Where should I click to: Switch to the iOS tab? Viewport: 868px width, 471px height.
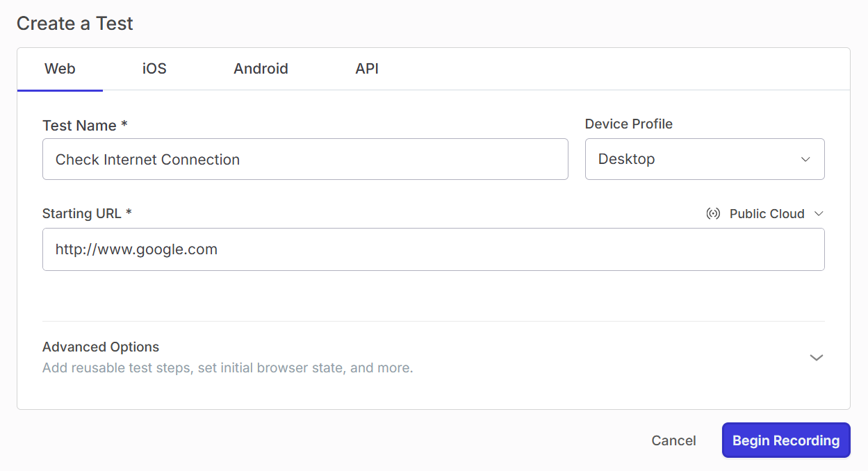pyautogui.click(x=154, y=68)
